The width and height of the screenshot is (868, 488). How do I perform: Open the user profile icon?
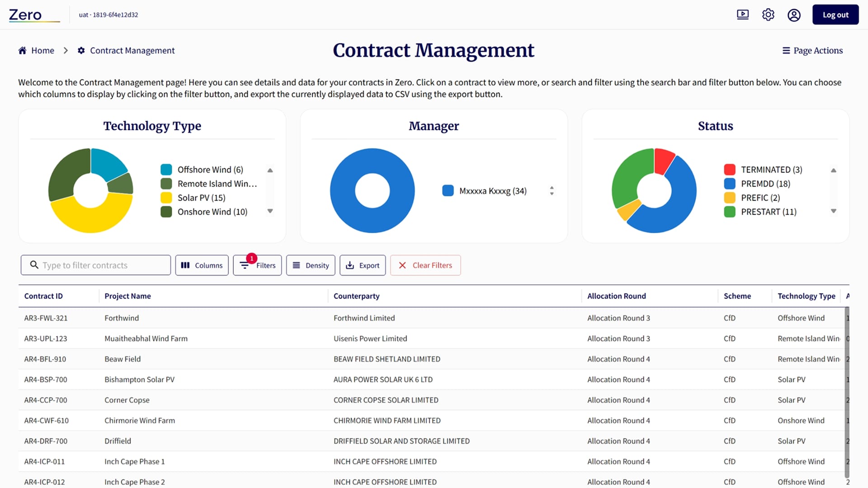coord(794,15)
